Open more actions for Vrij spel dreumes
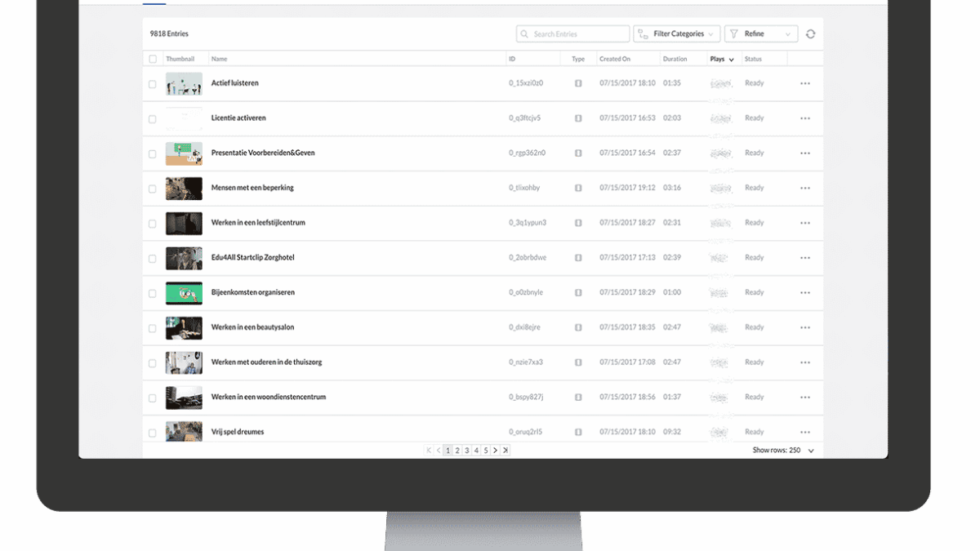This screenshot has width=980, height=551. click(x=805, y=432)
